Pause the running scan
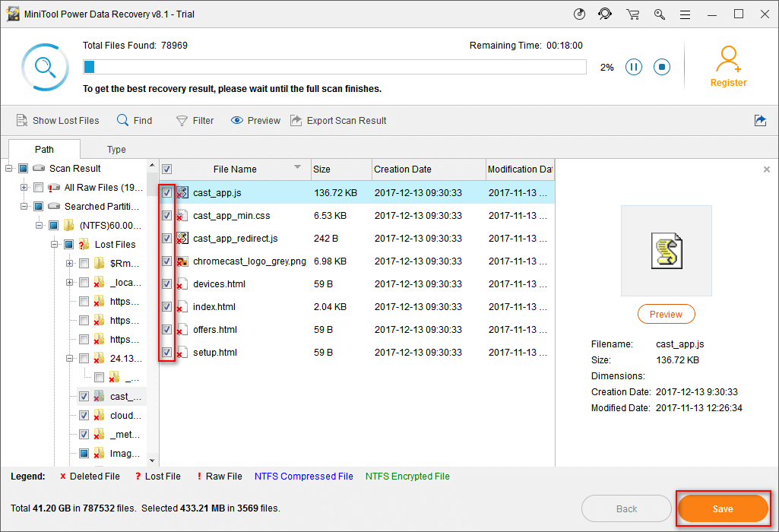Viewport: 779px width, 532px height. (634, 68)
